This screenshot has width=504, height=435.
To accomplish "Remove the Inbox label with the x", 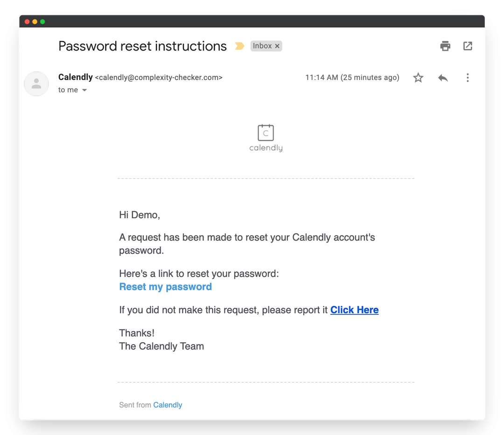I will (x=277, y=46).
